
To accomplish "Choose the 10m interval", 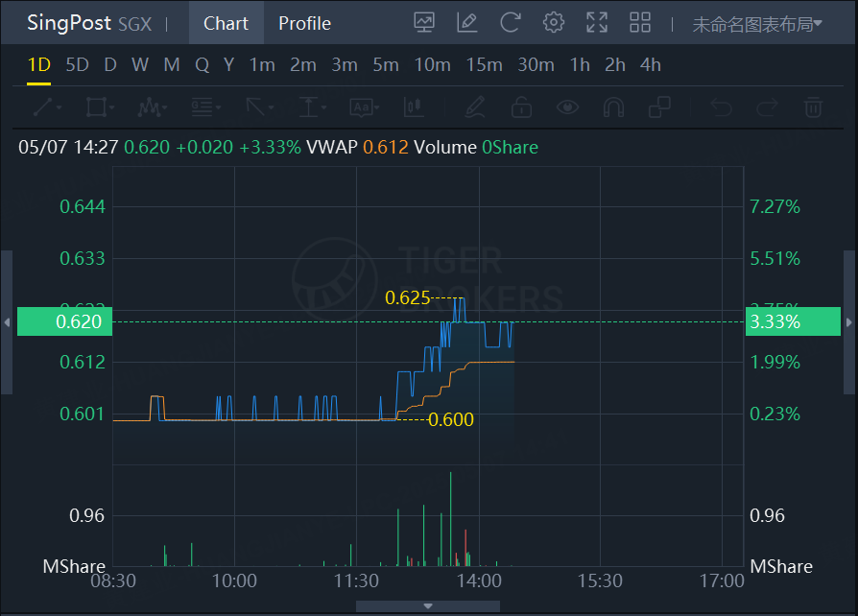I will (432, 65).
